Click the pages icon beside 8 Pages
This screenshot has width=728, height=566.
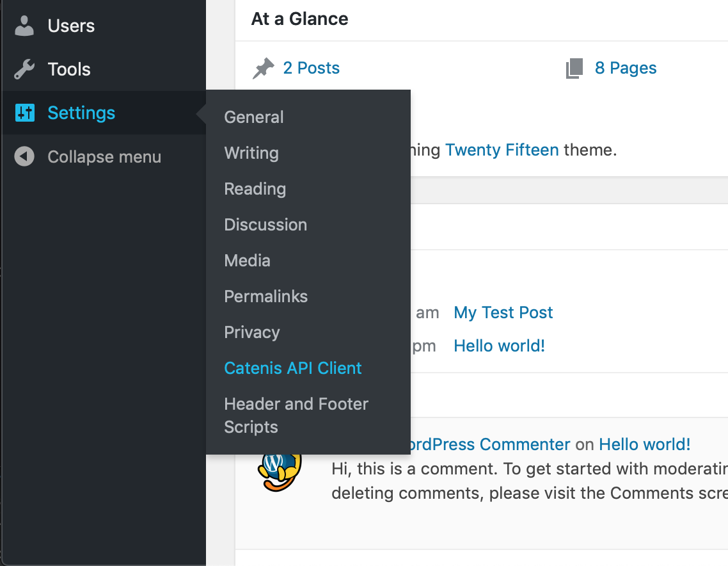click(574, 69)
